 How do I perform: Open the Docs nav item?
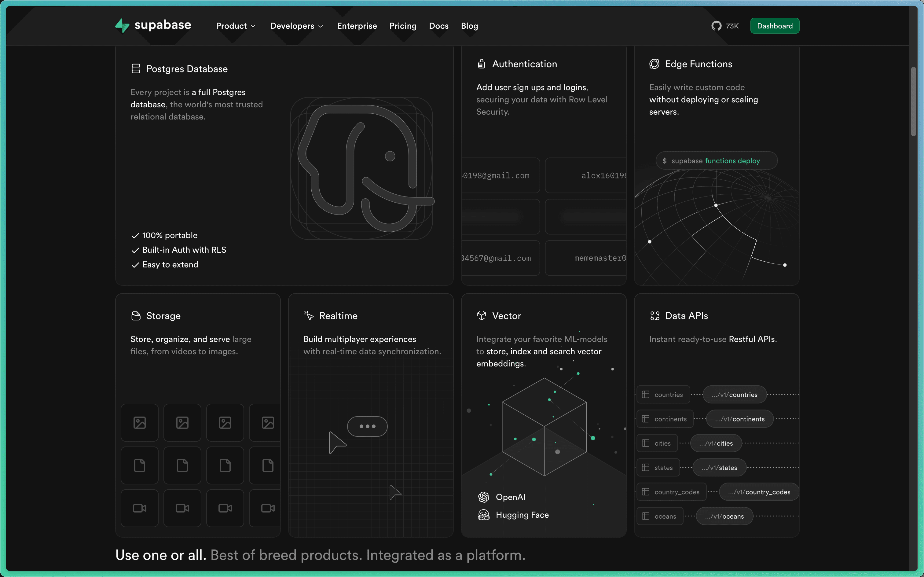click(438, 26)
